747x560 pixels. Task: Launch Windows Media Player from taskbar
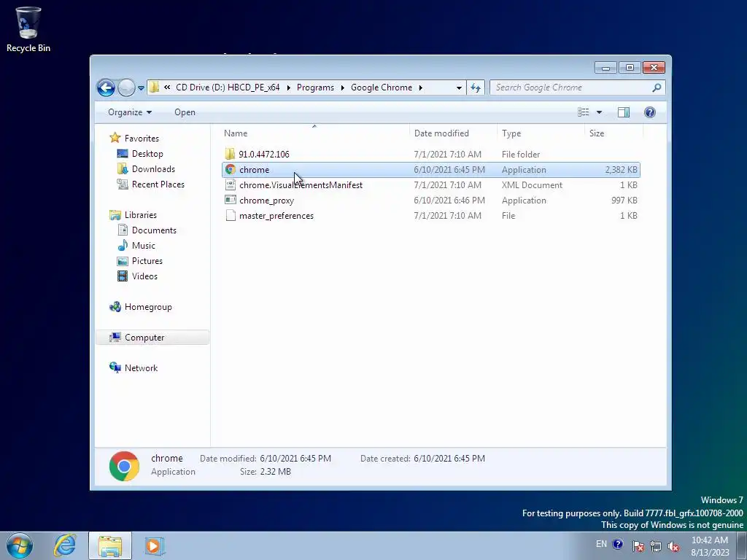(x=154, y=545)
